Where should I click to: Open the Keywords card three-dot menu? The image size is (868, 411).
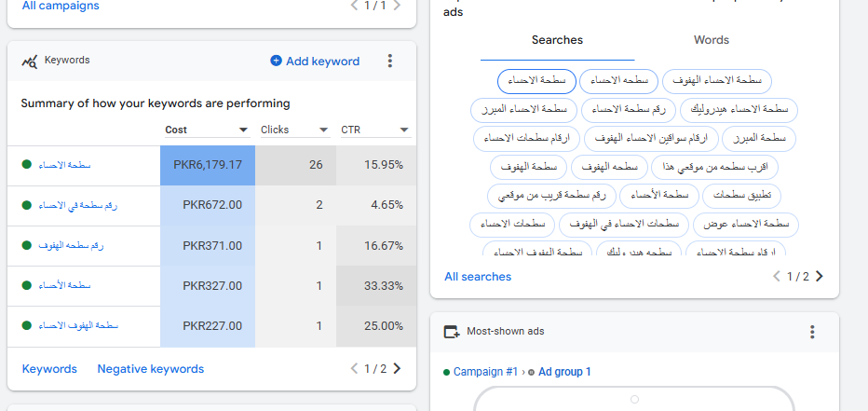point(390,62)
